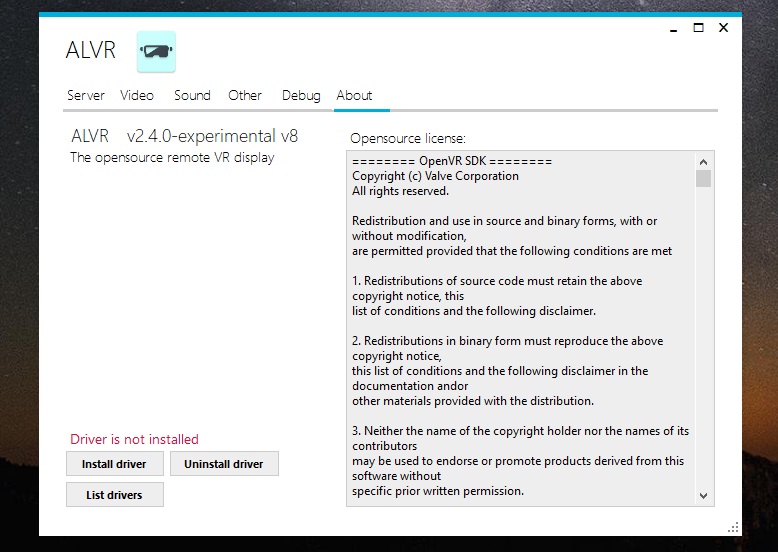Viewport: 778px width, 552px height.
Task: Close the ALVR window
Action: pyautogui.click(x=723, y=28)
